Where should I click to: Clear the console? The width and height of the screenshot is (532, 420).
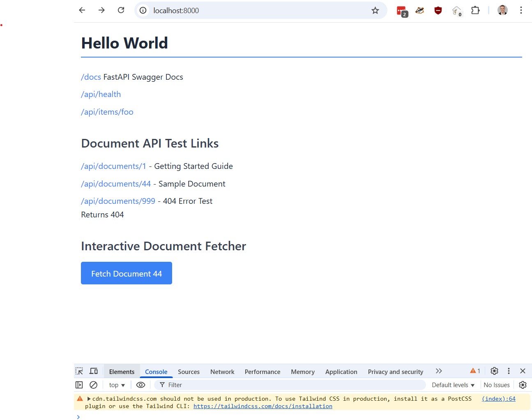[x=94, y=385]
